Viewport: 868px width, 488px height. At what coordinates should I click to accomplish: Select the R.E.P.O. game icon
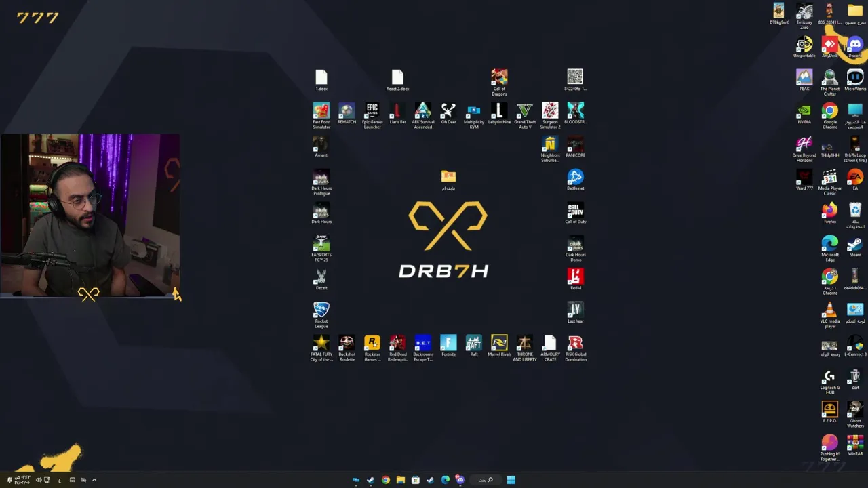(829, 412)
